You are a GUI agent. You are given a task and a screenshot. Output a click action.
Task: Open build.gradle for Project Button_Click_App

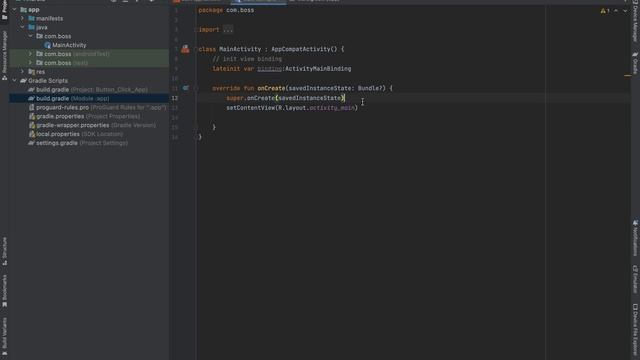(92, 89)
